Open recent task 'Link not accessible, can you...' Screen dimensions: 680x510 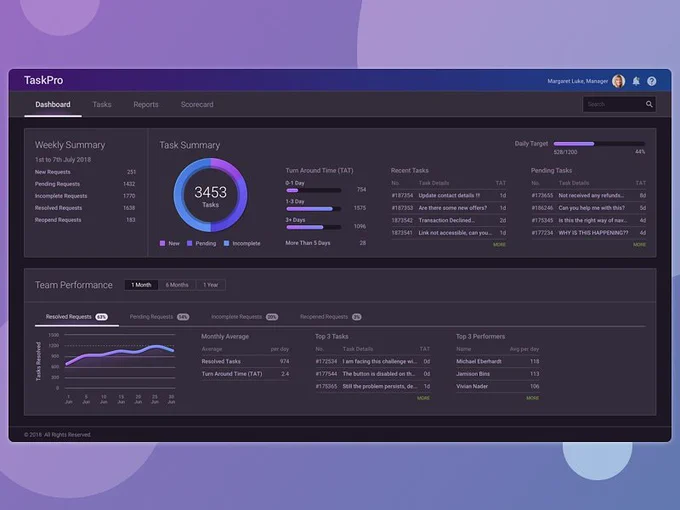(x=449, y=233)
